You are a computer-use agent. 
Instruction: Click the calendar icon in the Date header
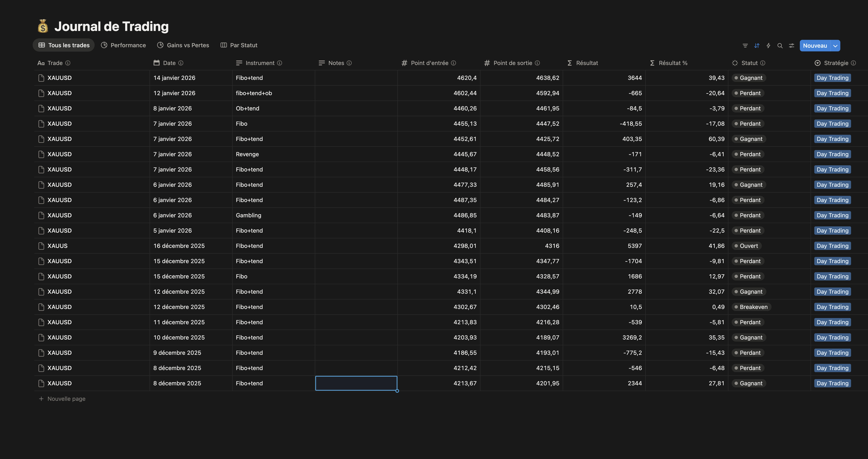pyautogui.click(x=157, y=63)
